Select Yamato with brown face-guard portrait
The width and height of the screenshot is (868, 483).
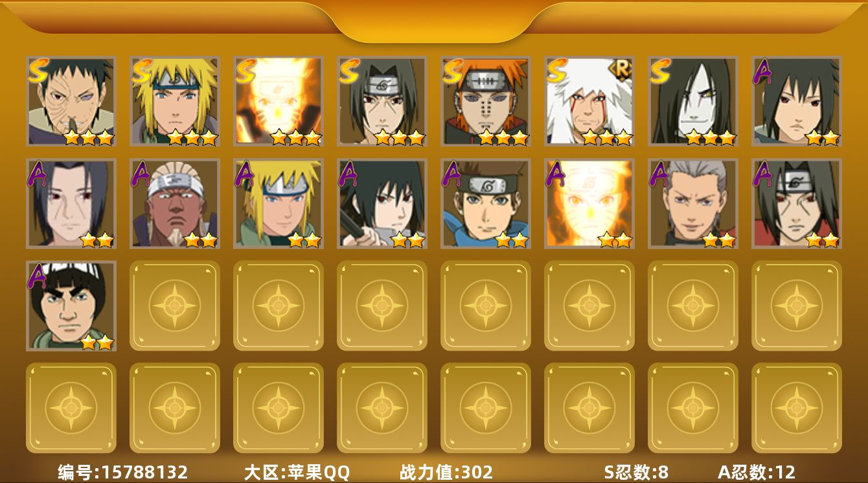pos(486,204)
